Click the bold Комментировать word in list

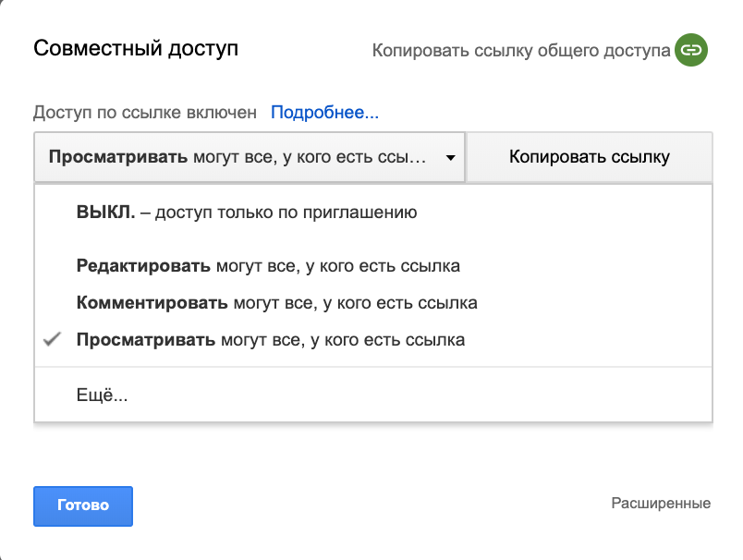pos(152,303)
